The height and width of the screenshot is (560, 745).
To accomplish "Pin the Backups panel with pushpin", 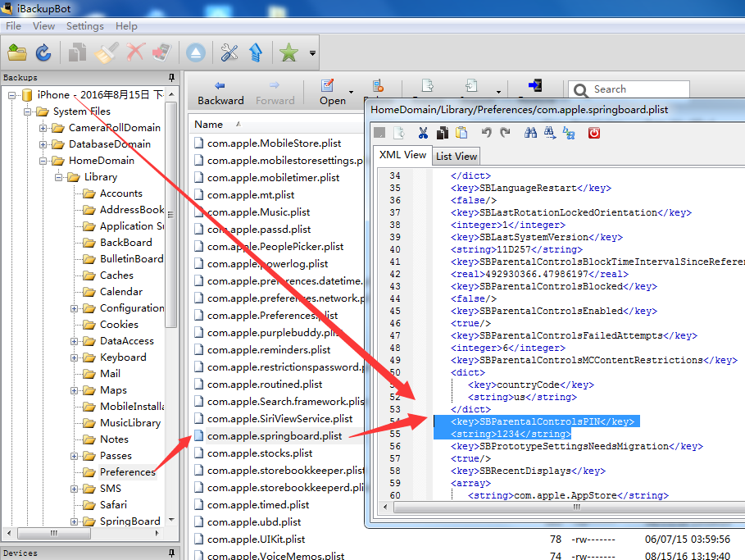I will [171, 78].
